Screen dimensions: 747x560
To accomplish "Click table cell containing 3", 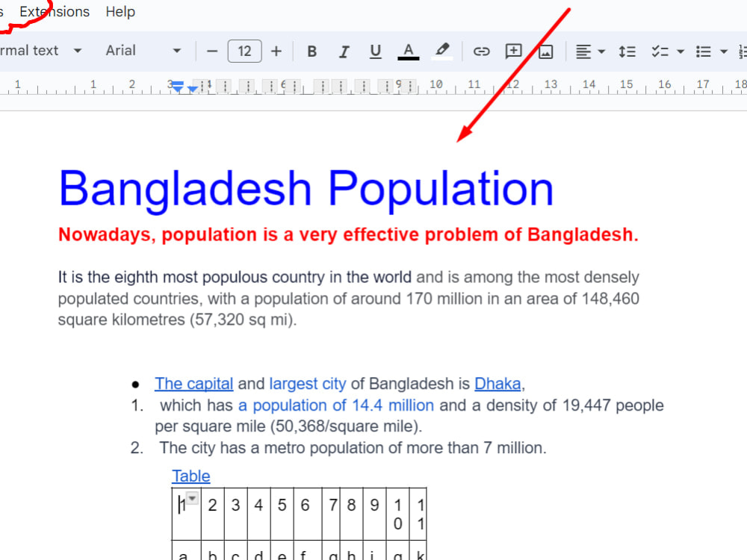I will (236, 514).
